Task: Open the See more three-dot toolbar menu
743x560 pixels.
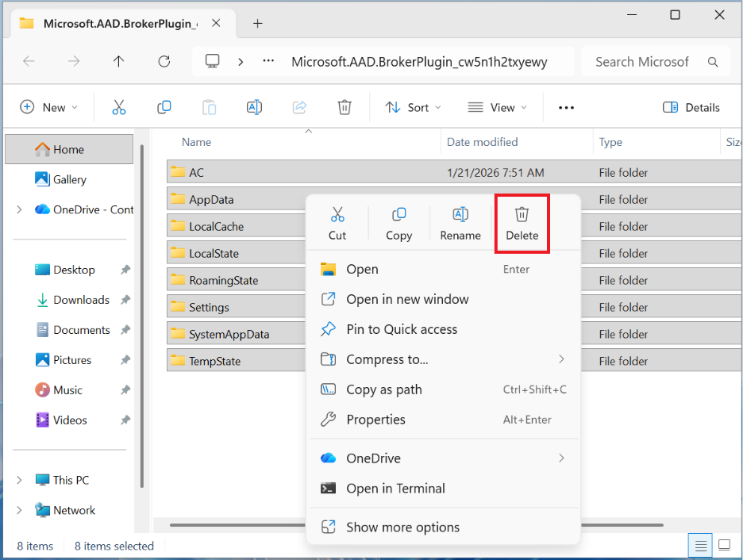Action: [566, 108]
